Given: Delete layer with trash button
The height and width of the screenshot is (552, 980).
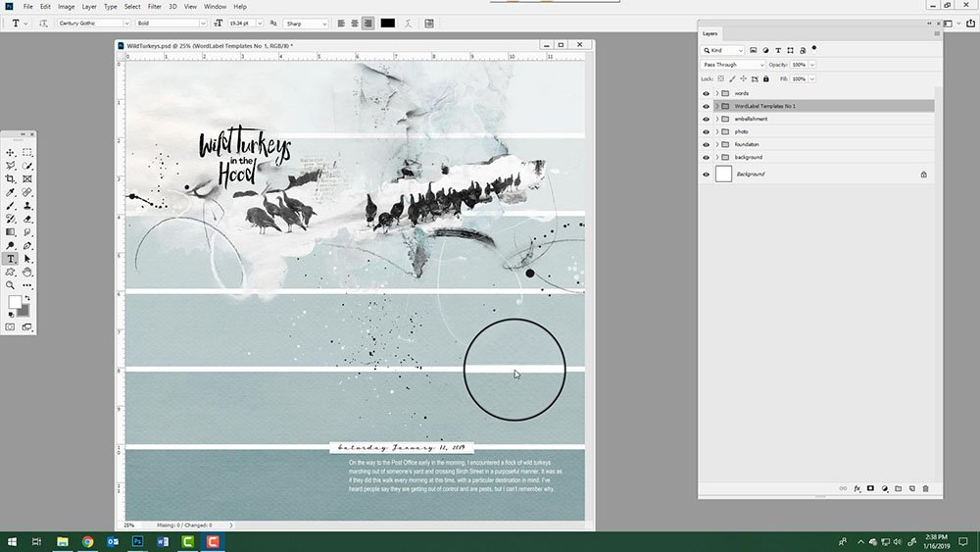Looking at the screenshot, I should (x=926, y=489).
